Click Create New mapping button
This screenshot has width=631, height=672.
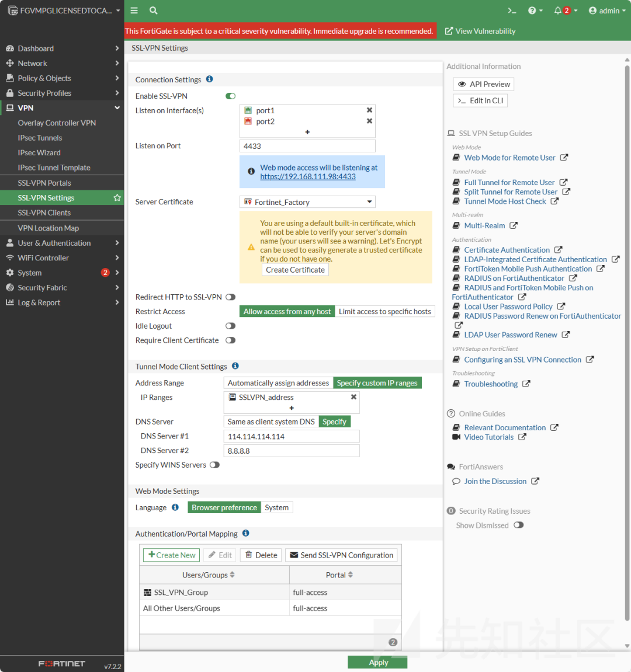(x=172, y=555)
